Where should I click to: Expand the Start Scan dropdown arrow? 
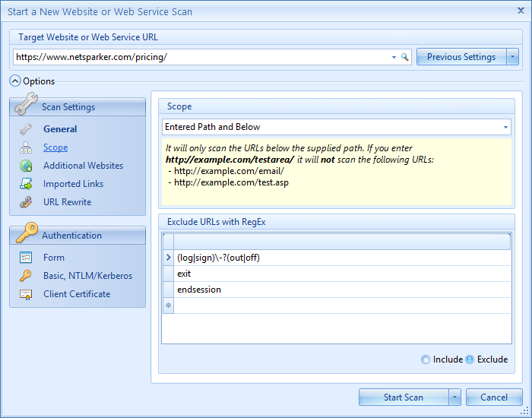click(454, 397)
